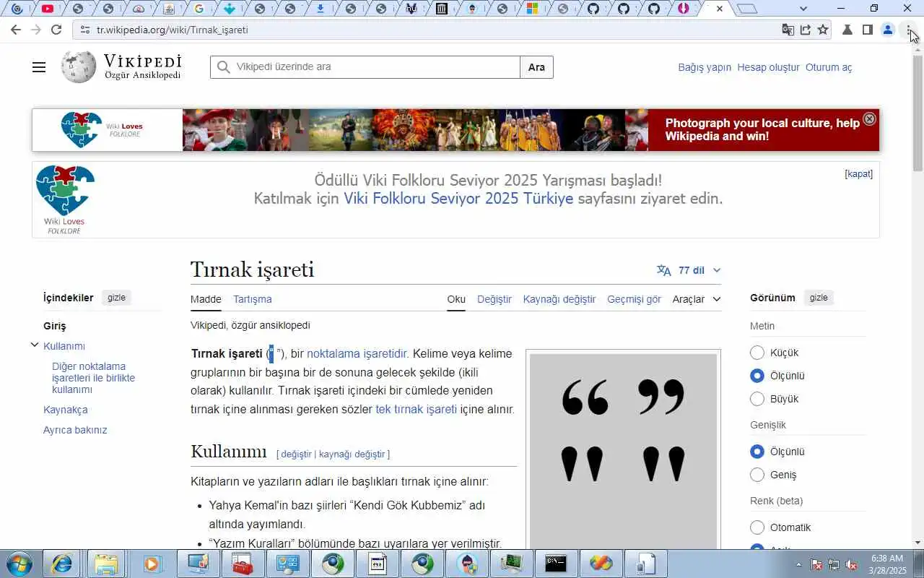The width and height of the screenshot is (924, 578).
Task: Focus the Vikipedi üzerinde ara search field
Action: coord(365,67)
